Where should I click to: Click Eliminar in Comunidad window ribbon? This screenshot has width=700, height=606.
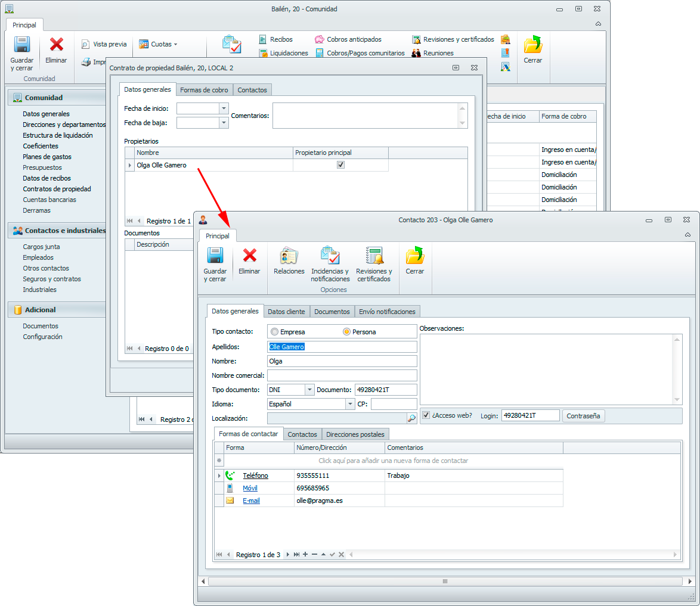click(56, 50)
